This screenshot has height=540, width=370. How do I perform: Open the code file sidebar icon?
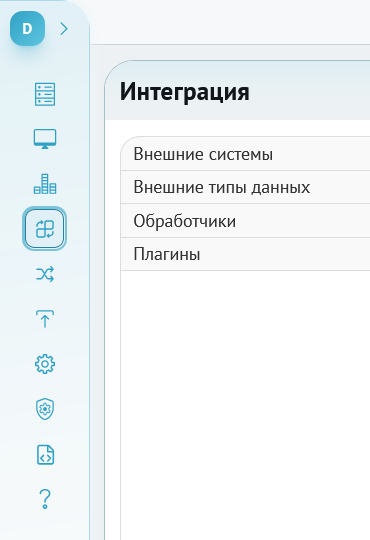tap(45, 455)
